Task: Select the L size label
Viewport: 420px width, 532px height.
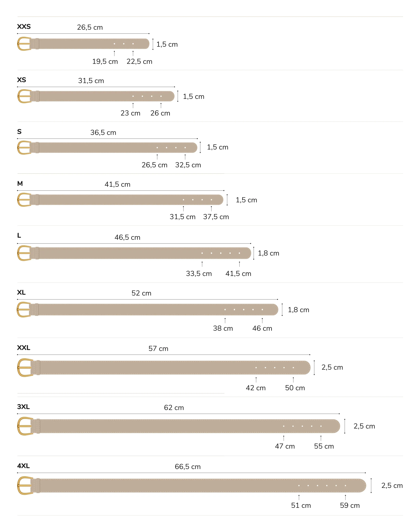Action: pos(19,236)
